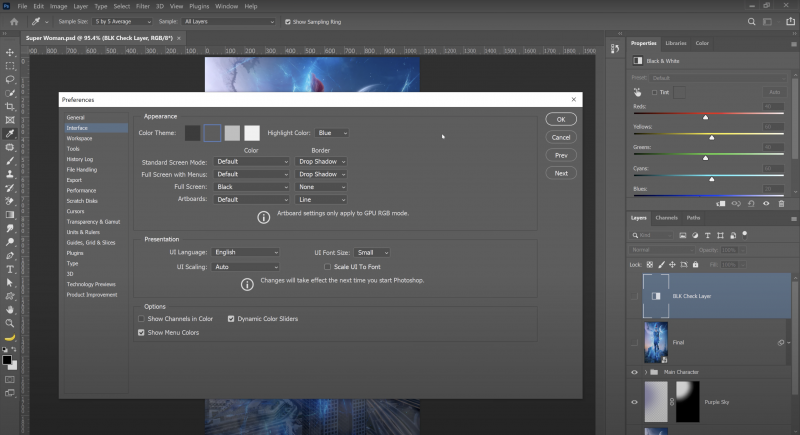
Task: Click the Next button
Action: point(561,173)
